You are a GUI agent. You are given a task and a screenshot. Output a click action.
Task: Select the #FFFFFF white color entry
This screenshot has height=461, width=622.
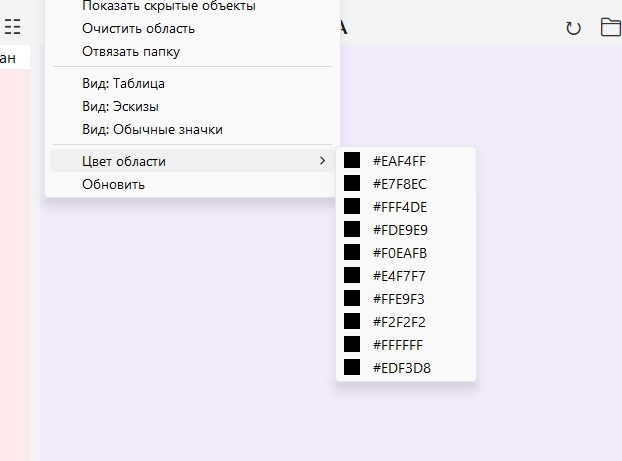(x=405, y=345)
